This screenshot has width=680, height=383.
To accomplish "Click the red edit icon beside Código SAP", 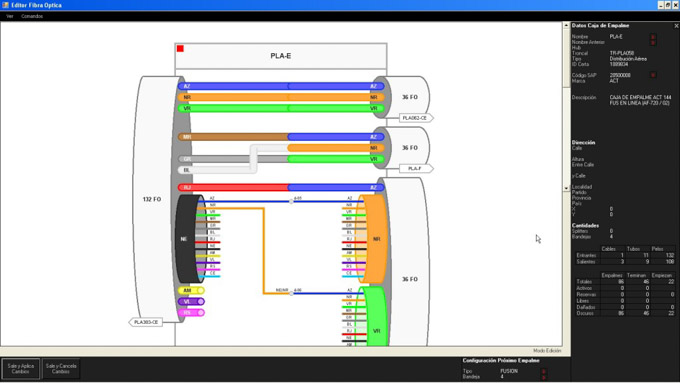I will tap(653, 75).
